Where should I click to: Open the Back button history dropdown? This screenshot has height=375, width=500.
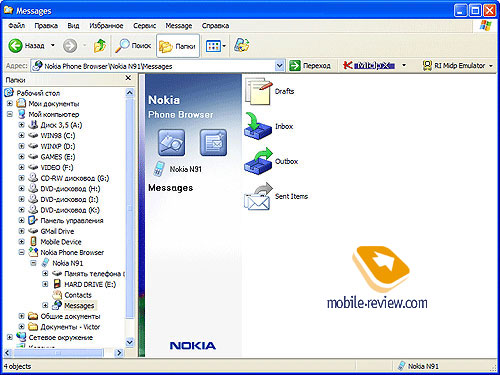53,45
